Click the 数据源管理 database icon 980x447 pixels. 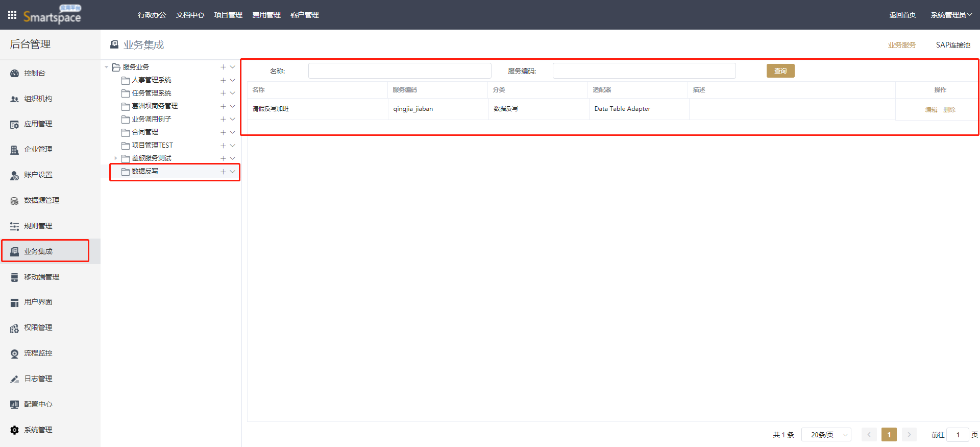tap(14, 201)
